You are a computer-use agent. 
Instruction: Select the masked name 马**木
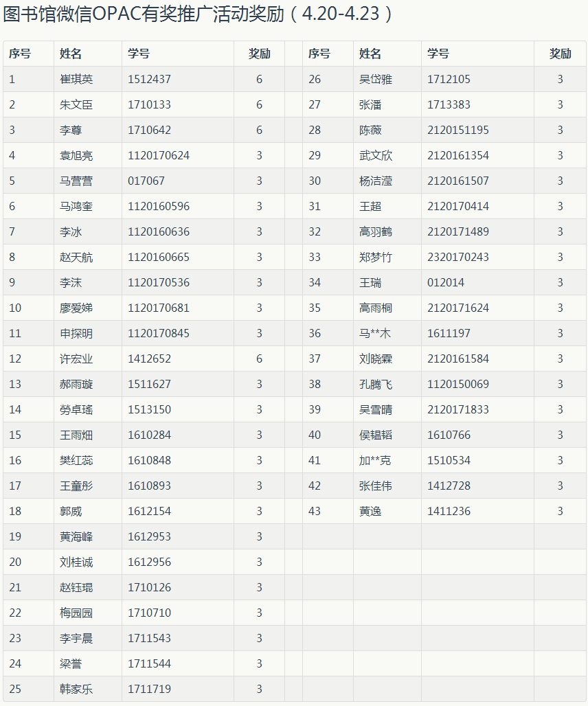click(375, 333)
